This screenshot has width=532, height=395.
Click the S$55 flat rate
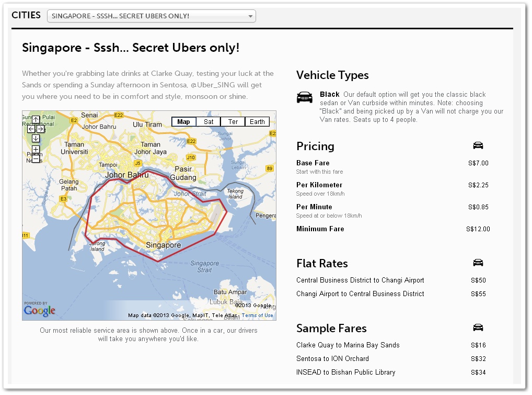[478, 294]
